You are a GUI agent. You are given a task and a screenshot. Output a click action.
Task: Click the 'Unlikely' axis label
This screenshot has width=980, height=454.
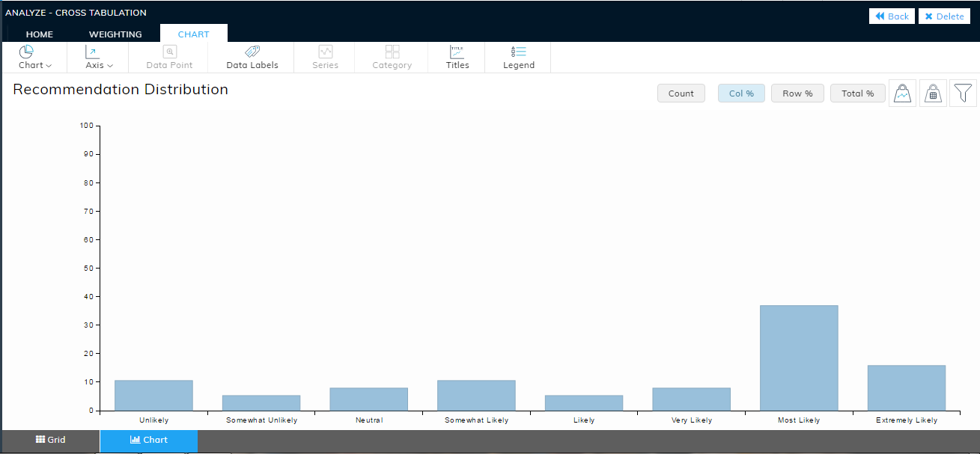(x=153, y=420)
